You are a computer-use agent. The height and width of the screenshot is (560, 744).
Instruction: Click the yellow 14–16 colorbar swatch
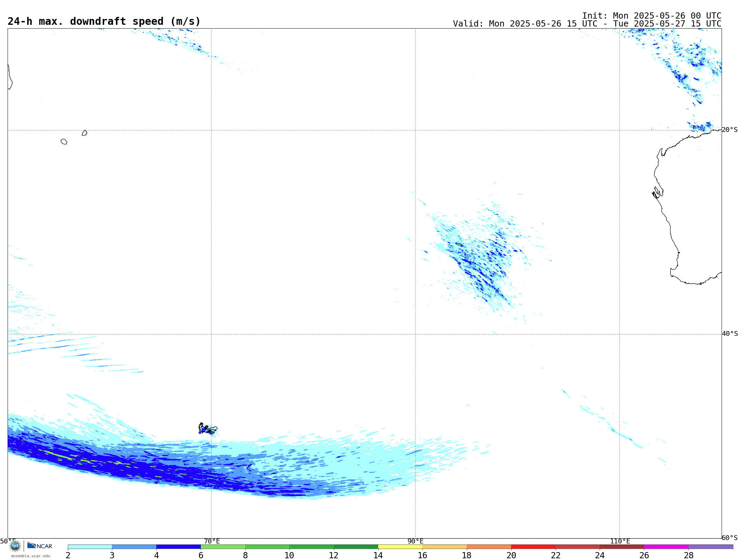click(x=400, y=547)
